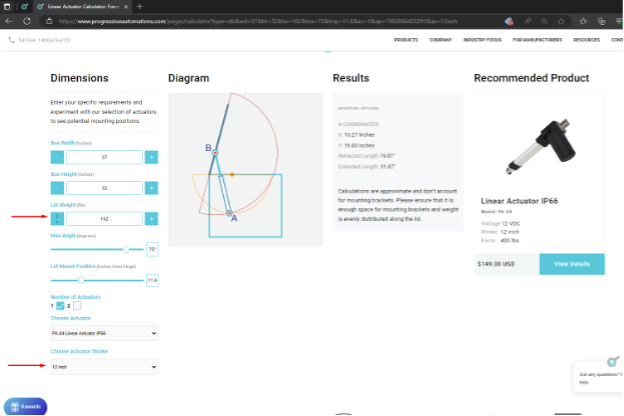The width and height of the screenshot is (624, 416).
Task: Increase Box Height with plus button
Action: 151,188
